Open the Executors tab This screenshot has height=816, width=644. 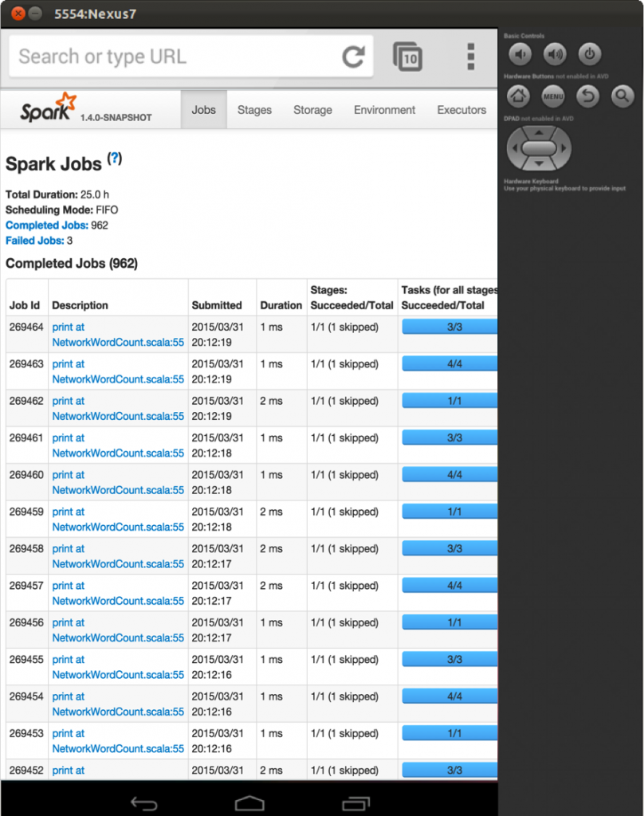pos(461,110)
